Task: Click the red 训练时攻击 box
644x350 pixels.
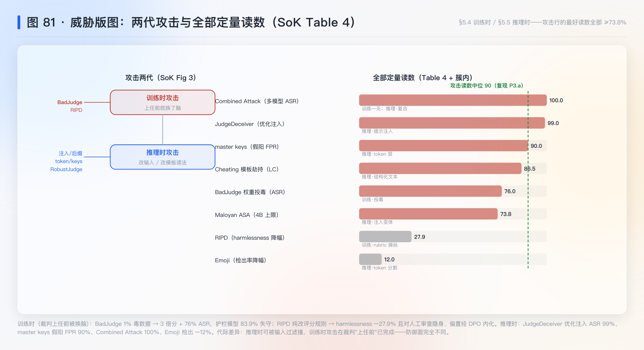Action: pyautogui.click(x=163, y=102)
